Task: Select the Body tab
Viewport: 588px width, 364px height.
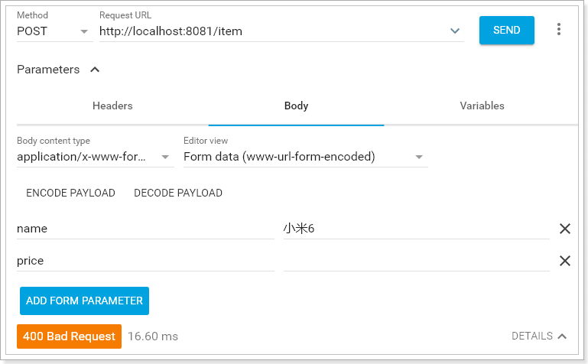Action: click(296, 106)
